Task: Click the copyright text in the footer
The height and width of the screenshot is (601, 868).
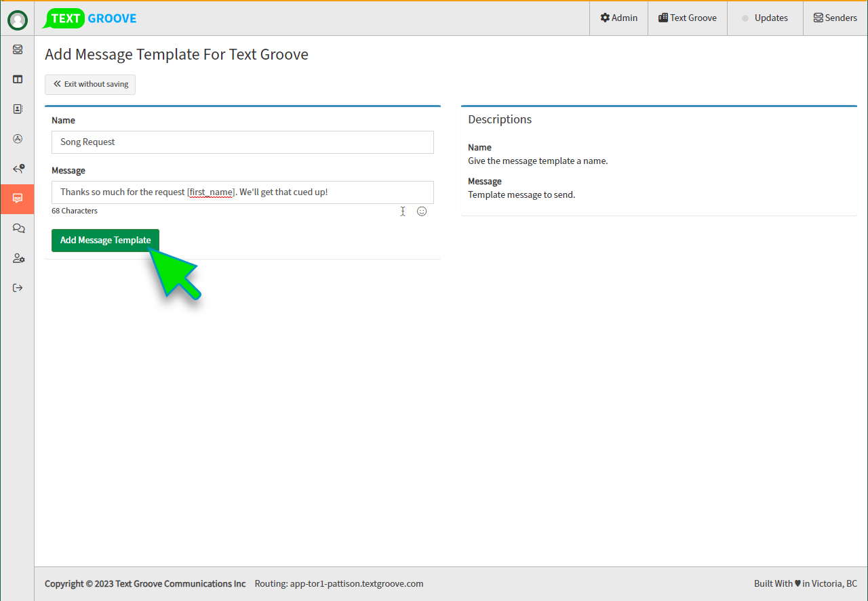Action: (x=145, y=583)
